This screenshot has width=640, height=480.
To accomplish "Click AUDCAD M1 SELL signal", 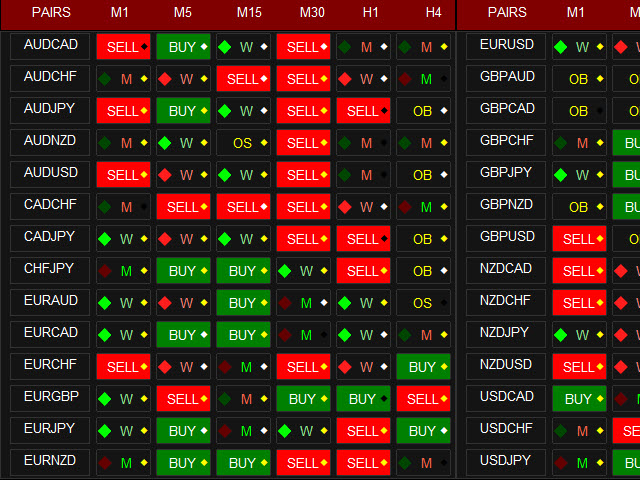I will point(123,47).
